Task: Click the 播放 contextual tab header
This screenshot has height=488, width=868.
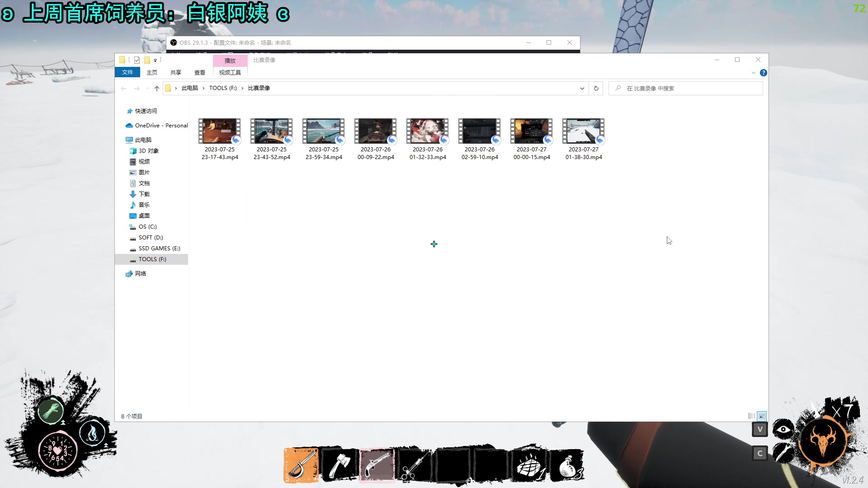Action: [x=230, y=61]
